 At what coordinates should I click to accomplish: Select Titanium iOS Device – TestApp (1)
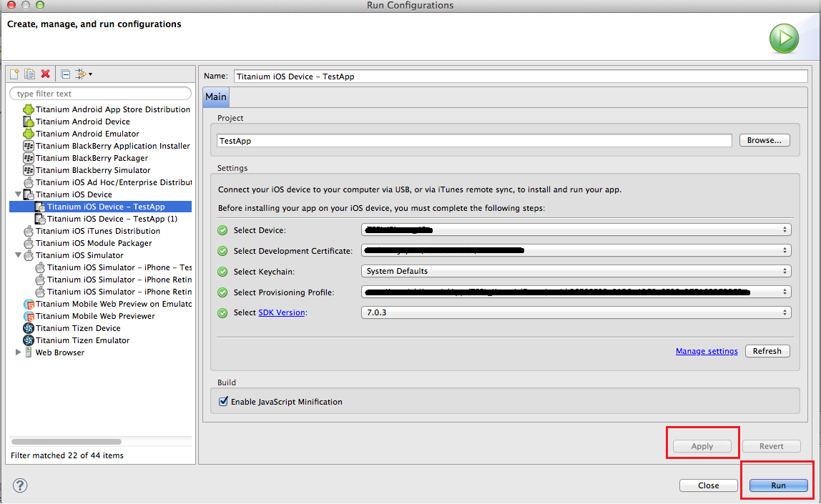click(x=112, y=219)
